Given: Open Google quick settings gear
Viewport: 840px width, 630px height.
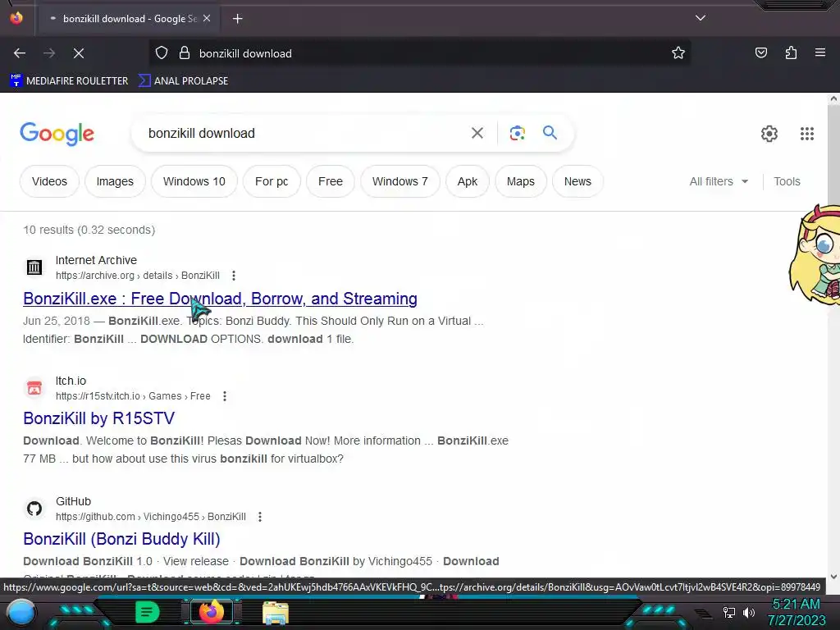Looking at the screenshot, I should [x=769, y=134].
